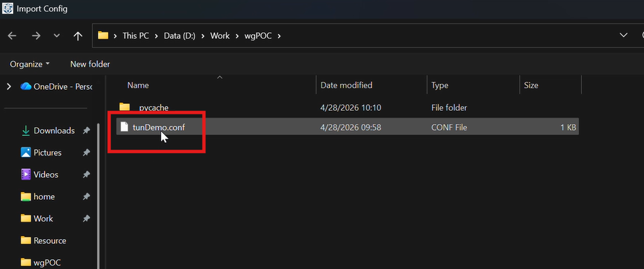The image size is (644, 269).
Task: Select 'wgPOC' breadcrumb in address bar
Action: click(x=258, y=36)
